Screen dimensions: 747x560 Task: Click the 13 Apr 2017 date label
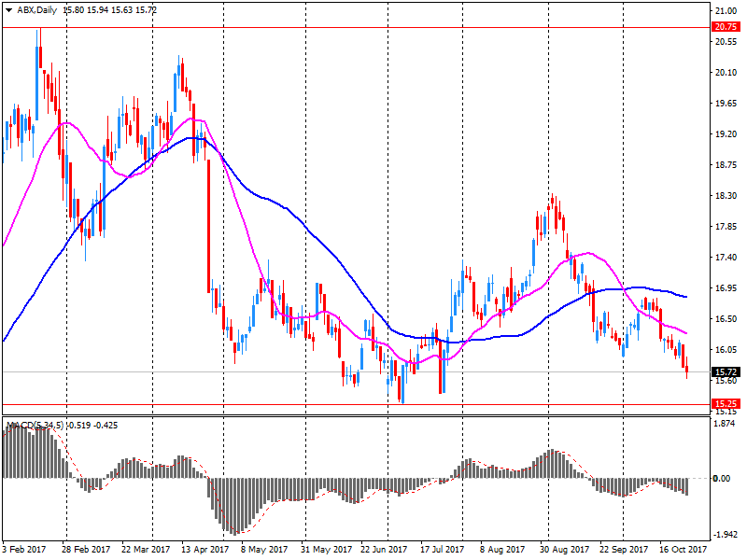point(204,550)
